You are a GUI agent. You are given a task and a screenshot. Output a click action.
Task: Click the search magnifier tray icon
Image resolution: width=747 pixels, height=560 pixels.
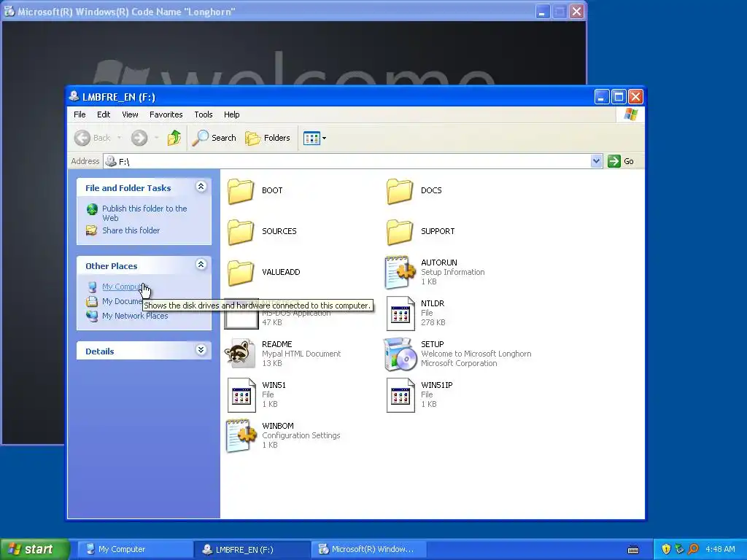[694, 549]
